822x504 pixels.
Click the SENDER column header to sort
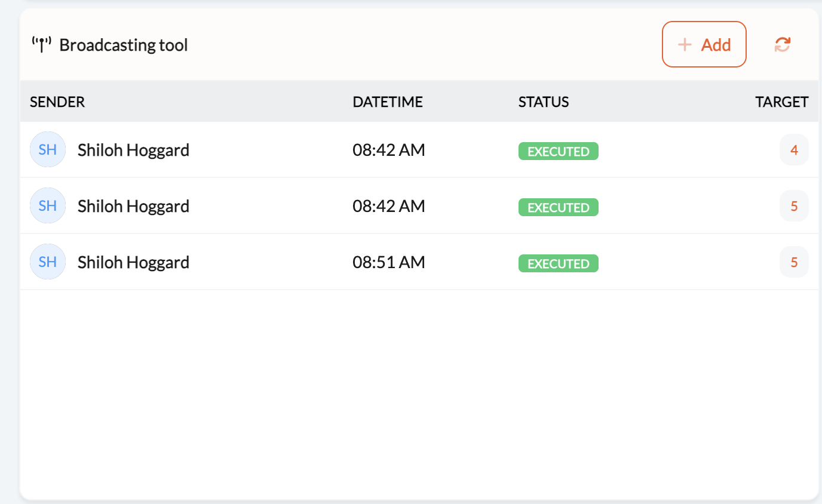[x=57, y=102]
